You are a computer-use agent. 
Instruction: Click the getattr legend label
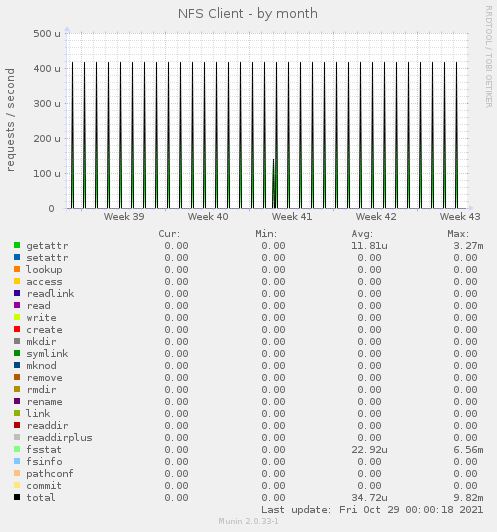click(47, 246)
